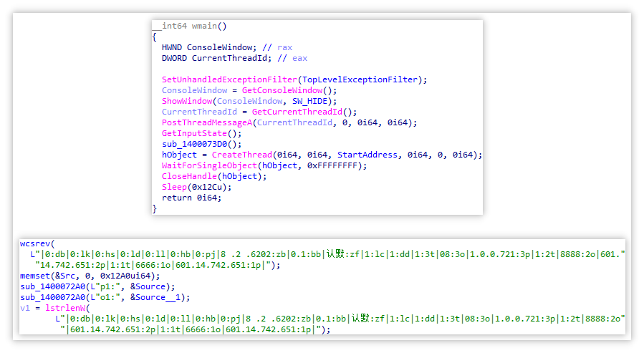Click the wmain function name
Image resolution: width=644 pixels, height=353 pixels.
pos(204,26)
